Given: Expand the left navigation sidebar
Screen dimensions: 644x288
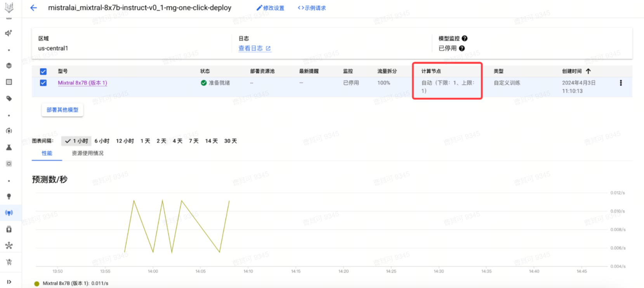Looking at the screenshot, I should click(9, 282).
